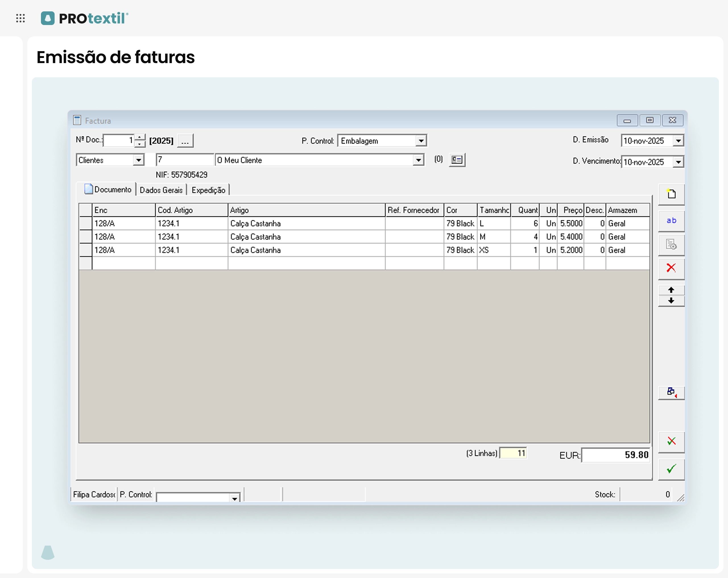Viewport: 728px width, 578px height.
Task: Delete line with the red X icon
Action: pos(671,268)
